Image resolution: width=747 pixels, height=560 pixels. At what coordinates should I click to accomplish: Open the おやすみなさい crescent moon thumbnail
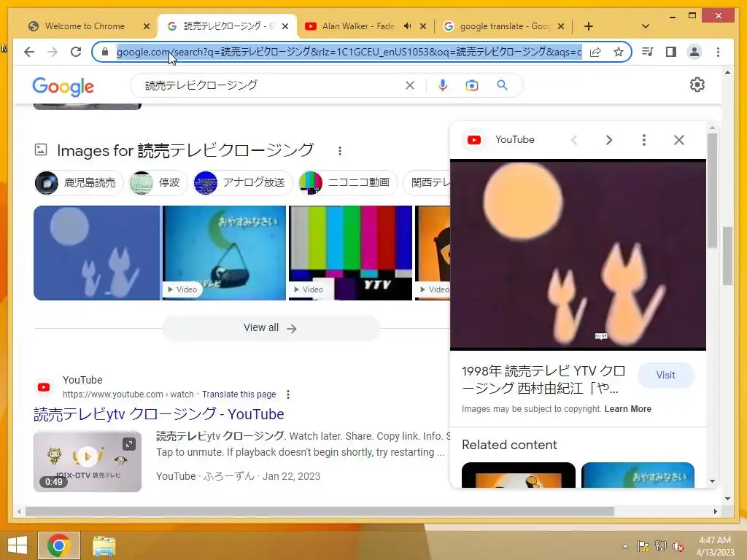point(224,253)
